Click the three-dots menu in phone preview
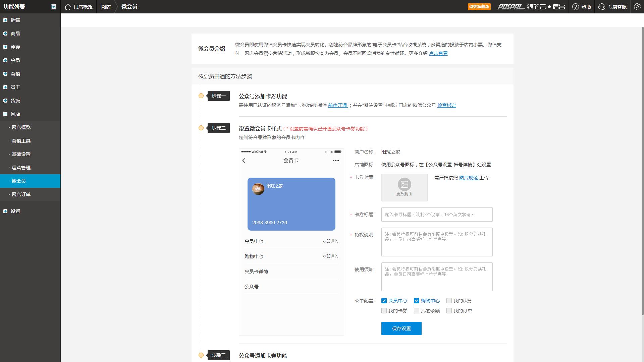This screenshot has width=644, height=362. point(336,161)
